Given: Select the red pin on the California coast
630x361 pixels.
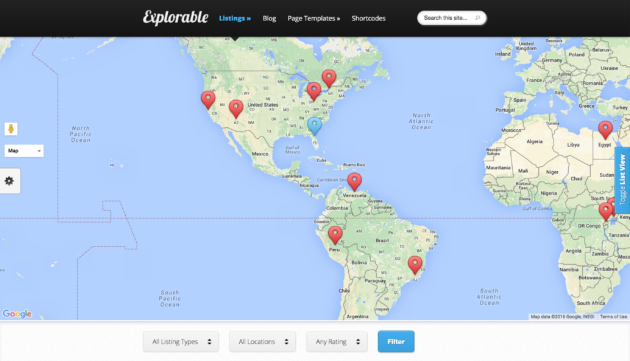Looking at the screenshot, I should click(208, 100).
